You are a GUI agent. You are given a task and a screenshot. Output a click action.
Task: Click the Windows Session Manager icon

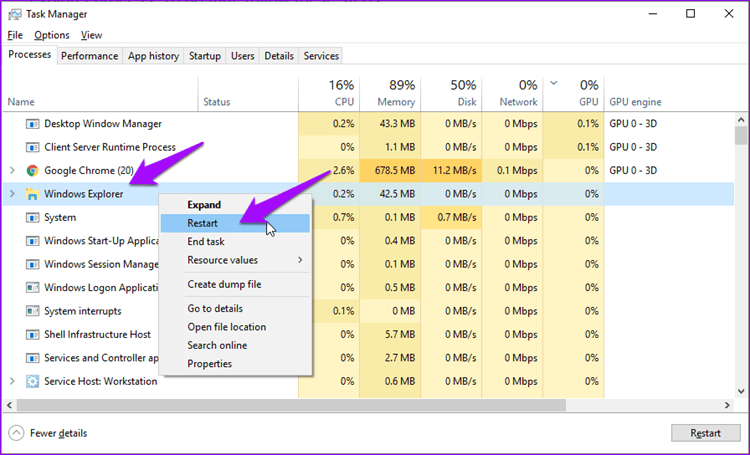click(x=32, y=264)
